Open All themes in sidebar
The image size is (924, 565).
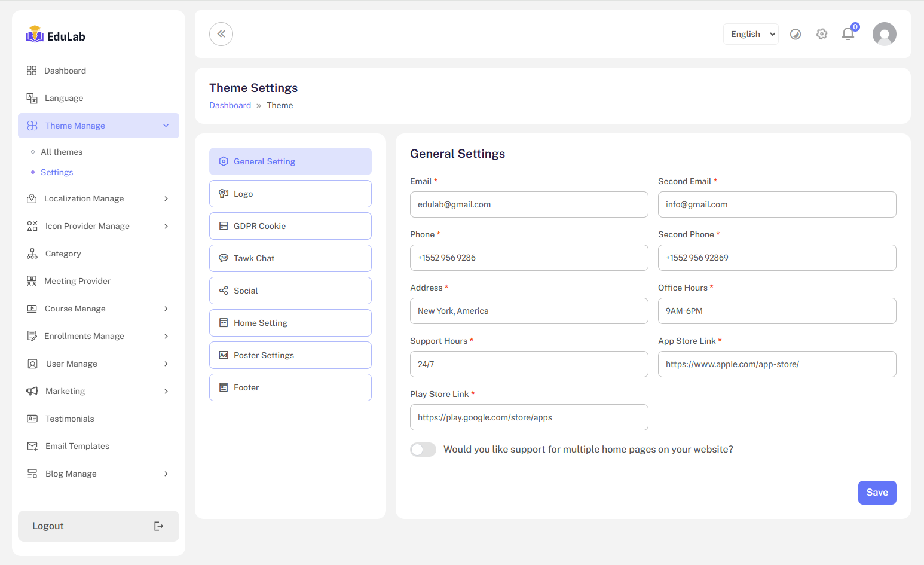(62, 152)
